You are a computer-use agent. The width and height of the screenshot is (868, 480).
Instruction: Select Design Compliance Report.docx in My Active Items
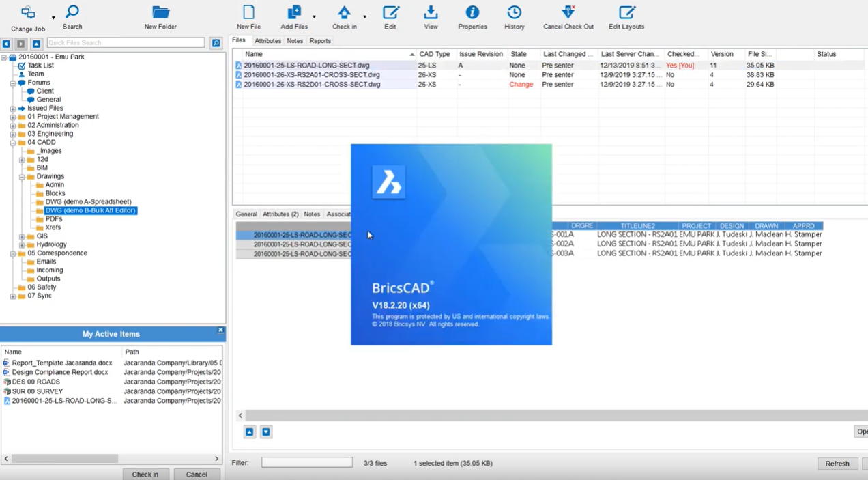pyautogui.click(x=60, y=373)
